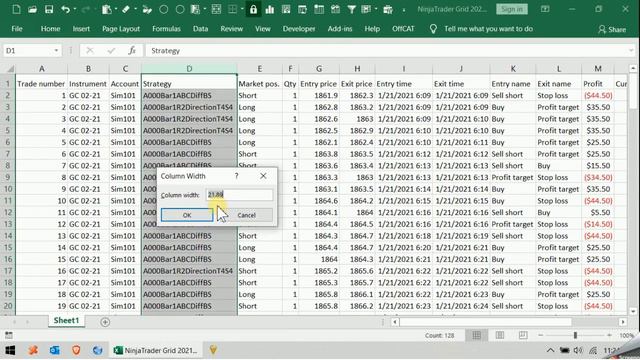Open the Undo history dropdown arrow

click(x=75, y=9)
